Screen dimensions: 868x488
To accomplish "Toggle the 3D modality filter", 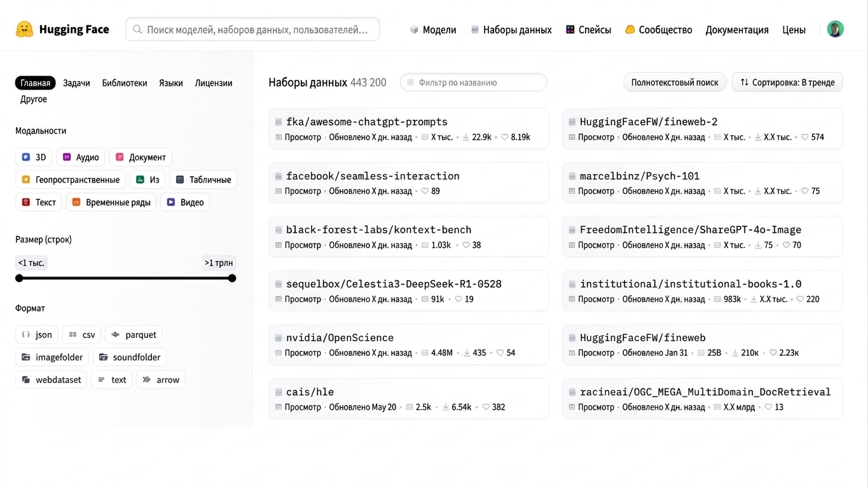I will pos(33,157).
